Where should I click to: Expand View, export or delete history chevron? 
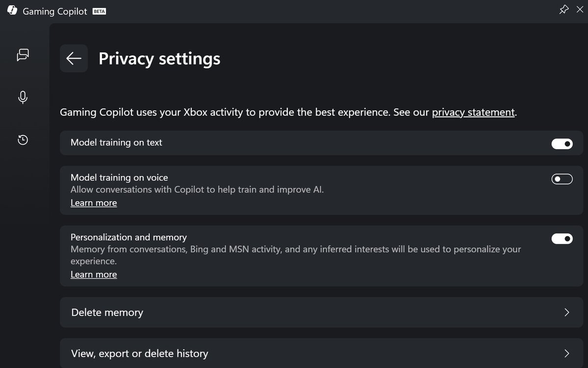coord(567,353)
